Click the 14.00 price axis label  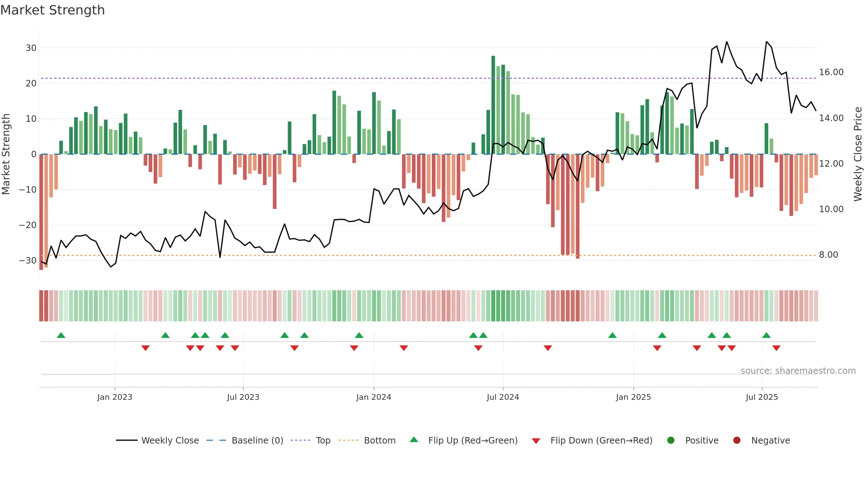pos(831,118)
